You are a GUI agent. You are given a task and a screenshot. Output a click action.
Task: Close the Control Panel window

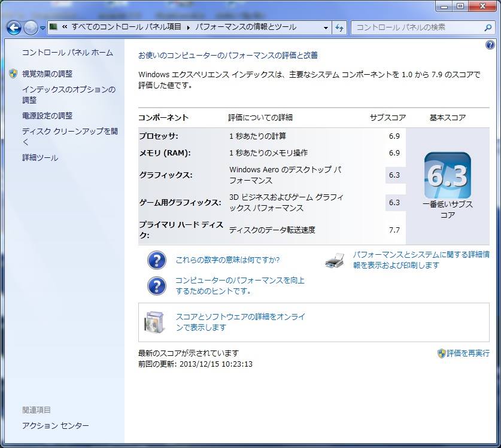point(483,6)
